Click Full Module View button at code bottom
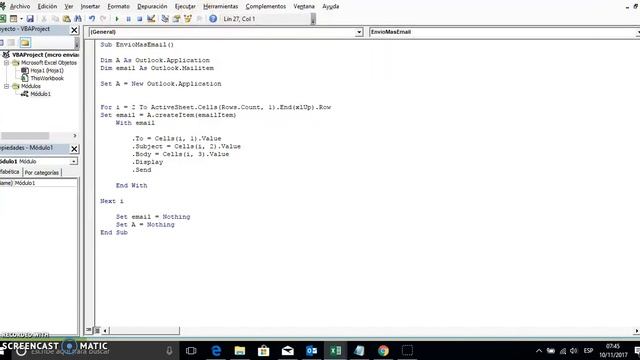The height and width of the screenshot is (360, 640). [x=97, y=330]
